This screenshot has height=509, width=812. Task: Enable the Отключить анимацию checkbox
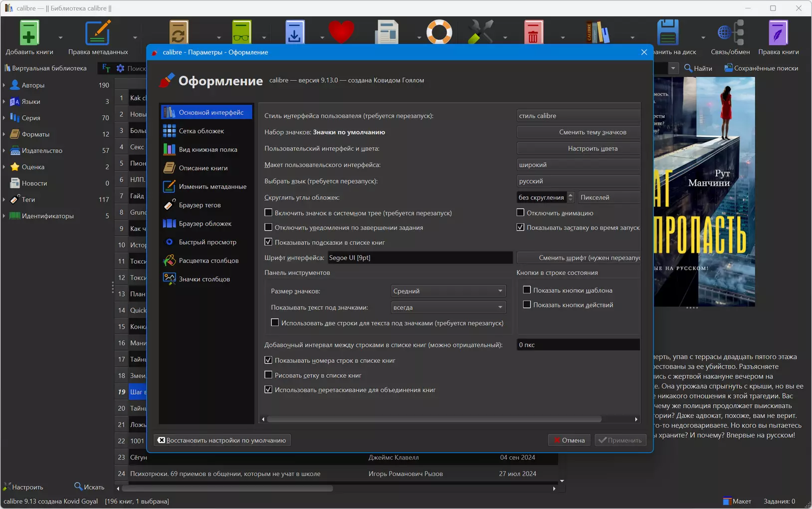tap(520, 213)
